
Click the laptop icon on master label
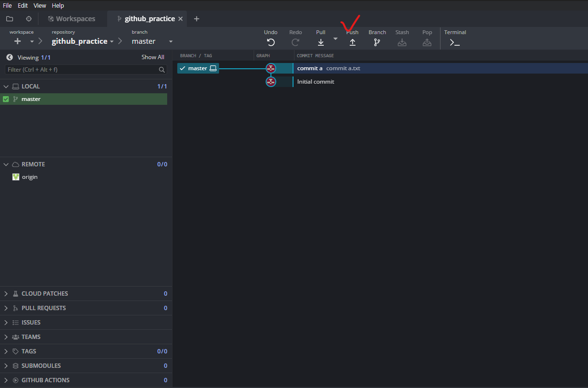coord(213,68)
